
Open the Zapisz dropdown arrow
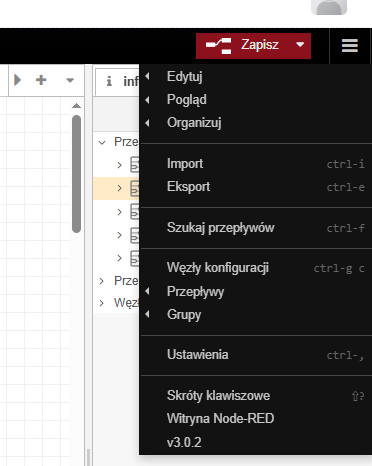click(300, 46)
